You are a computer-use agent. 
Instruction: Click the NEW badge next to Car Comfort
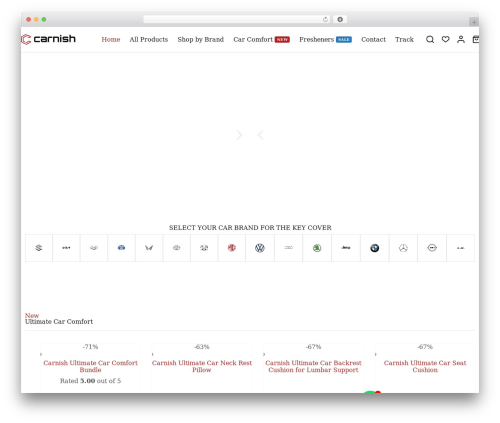click(282, 39)
